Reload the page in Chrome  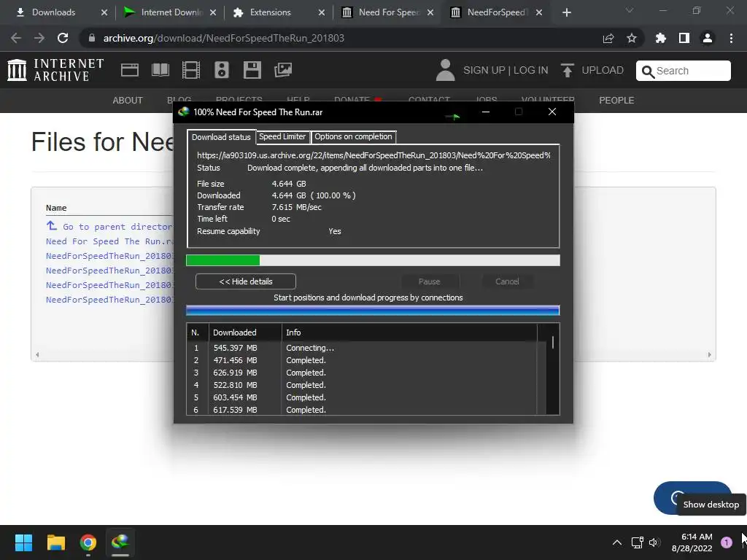tap(63, 38)
